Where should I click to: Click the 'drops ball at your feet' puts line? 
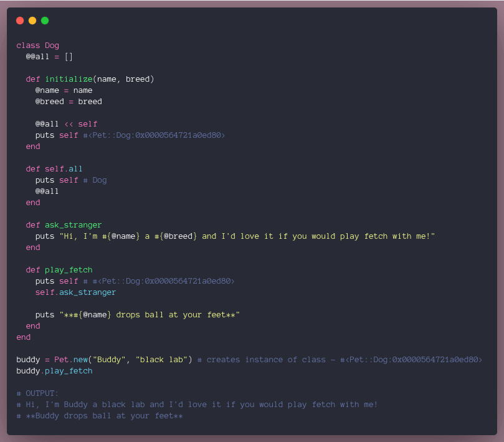click(138, 315)
